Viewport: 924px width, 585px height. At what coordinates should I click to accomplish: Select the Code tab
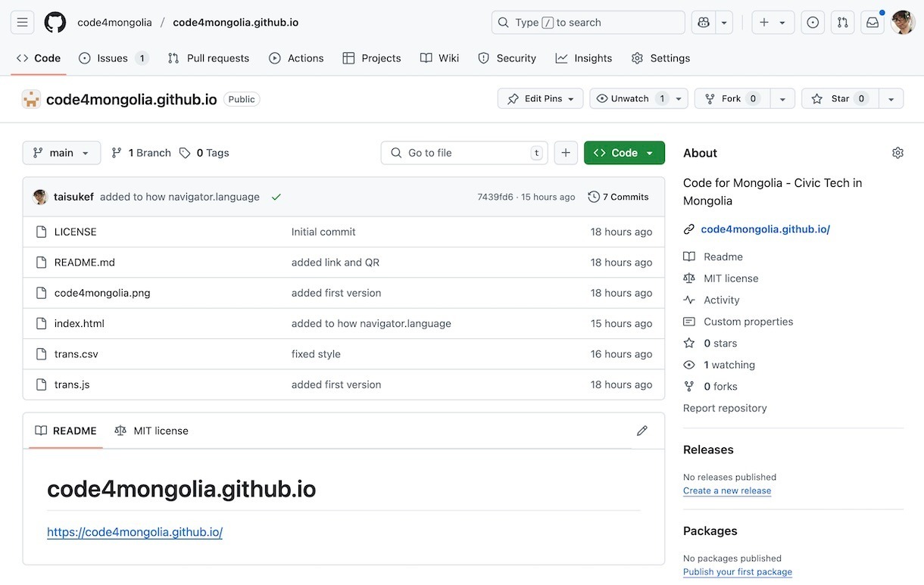(39, 58)
